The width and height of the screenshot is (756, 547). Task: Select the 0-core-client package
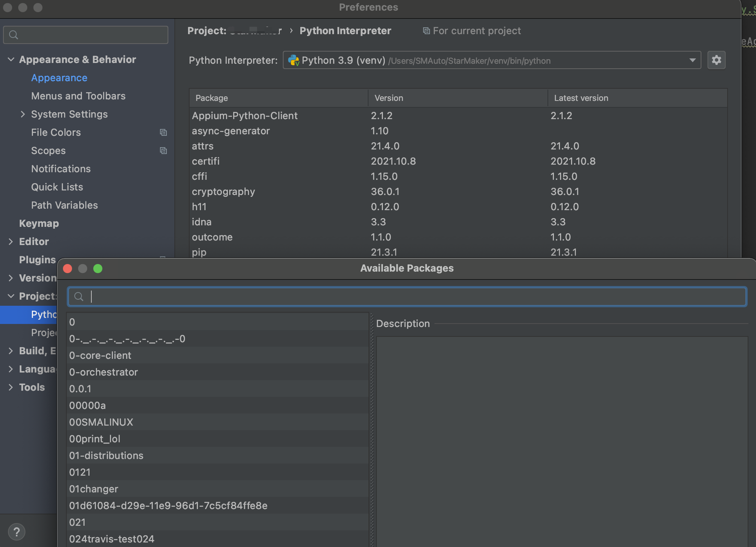coord(100,355)
